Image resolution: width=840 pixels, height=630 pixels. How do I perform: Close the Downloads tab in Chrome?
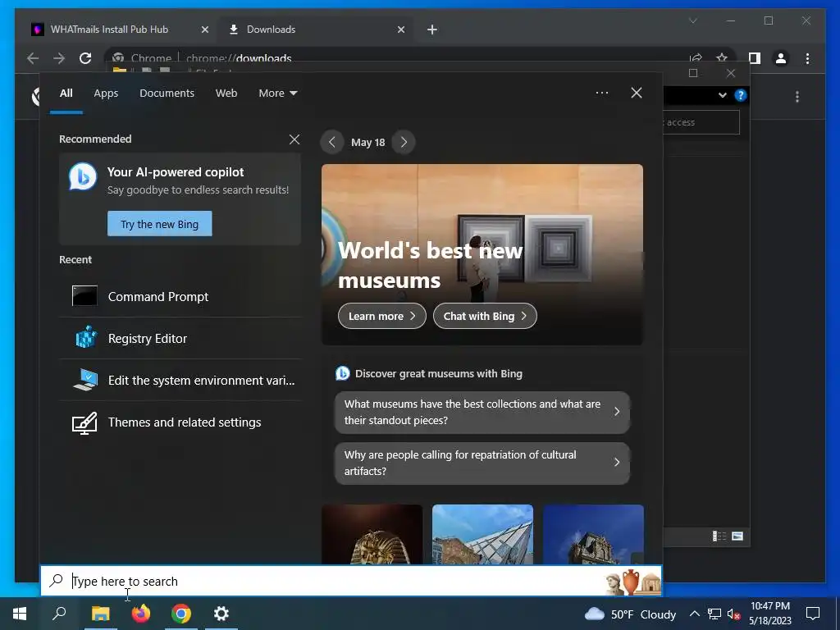point(401,30)
